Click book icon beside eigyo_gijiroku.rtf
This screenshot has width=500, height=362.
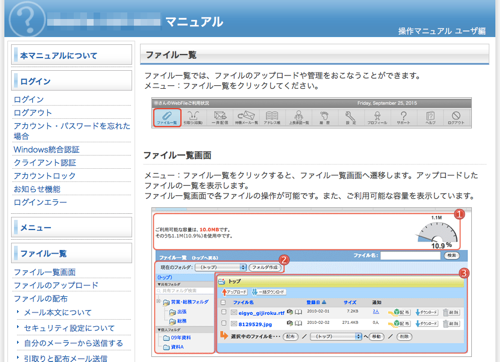298,312
